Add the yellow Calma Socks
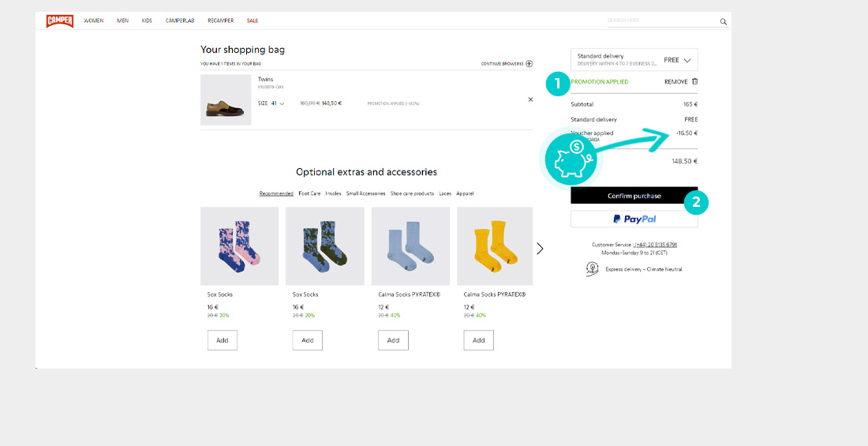Screen dimensions: 868x446 click(479, 340)
